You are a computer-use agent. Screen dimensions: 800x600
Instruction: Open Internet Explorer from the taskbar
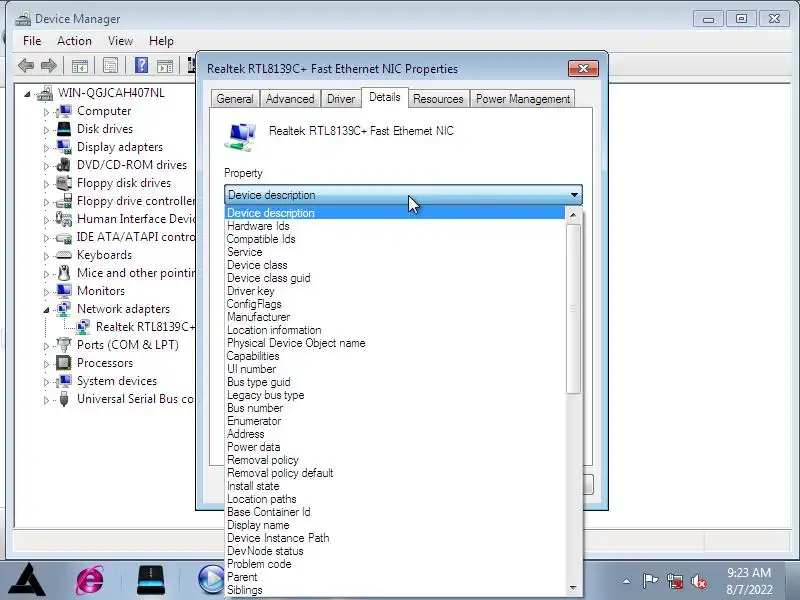pyautogui.click(x=90, y=581)
